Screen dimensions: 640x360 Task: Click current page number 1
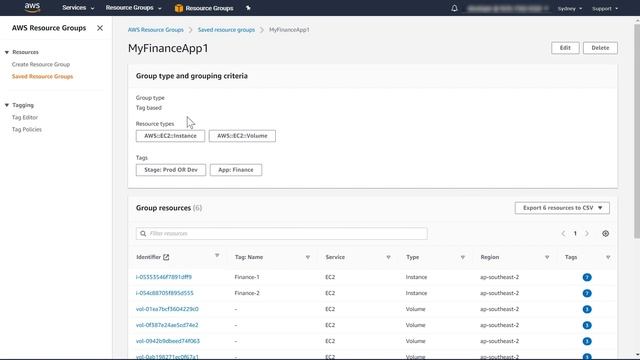click(575, 233)
